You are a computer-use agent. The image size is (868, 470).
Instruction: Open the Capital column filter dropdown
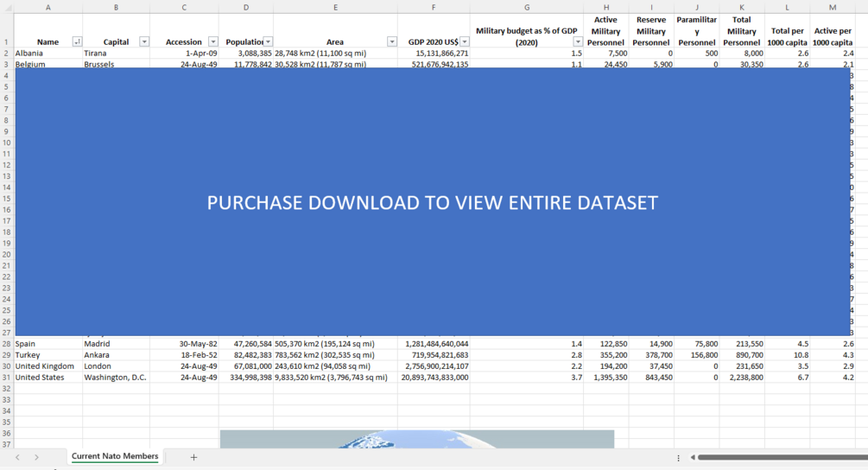[x=144, y=42]
